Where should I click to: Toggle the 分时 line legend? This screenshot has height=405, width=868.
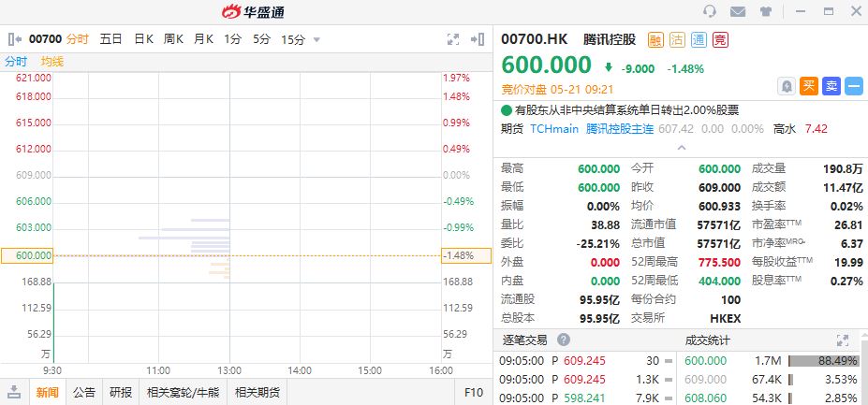16,62
